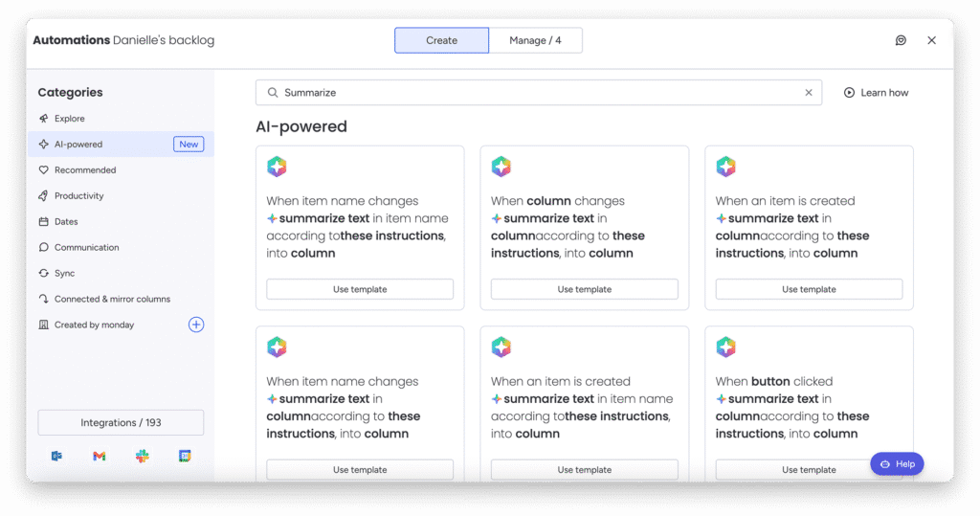The image size is (980, 516).
Task: Click the Connected & mirror columns icon
Action: 44,299
